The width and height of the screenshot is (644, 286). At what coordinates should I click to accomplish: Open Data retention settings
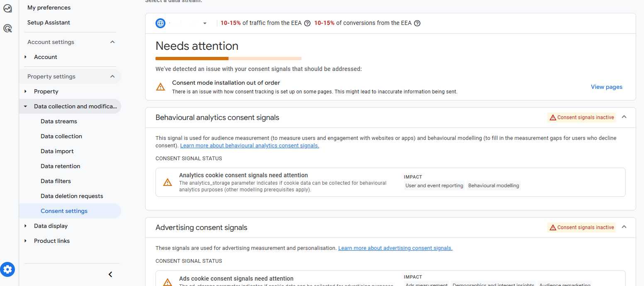tap(61, 166)
